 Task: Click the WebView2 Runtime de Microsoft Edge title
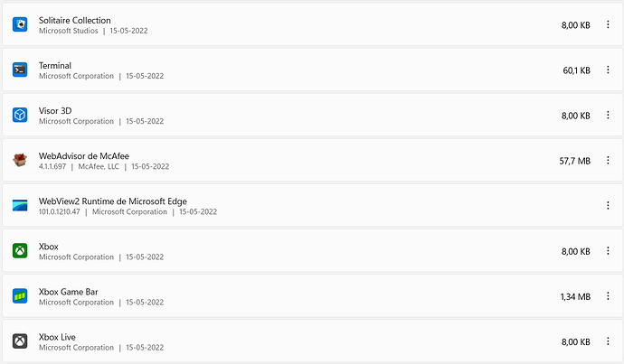[x=113, y=201]
